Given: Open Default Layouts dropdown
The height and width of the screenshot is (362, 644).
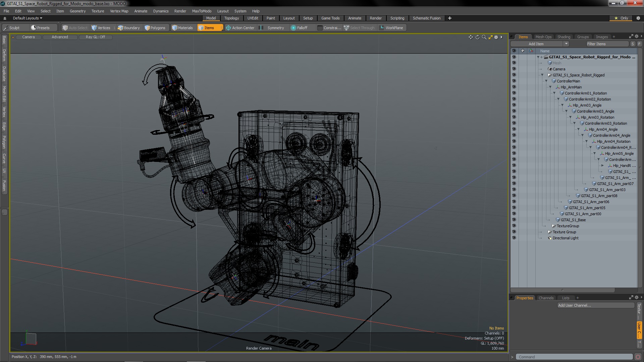Looking at the screenshot, I should 28,18.
